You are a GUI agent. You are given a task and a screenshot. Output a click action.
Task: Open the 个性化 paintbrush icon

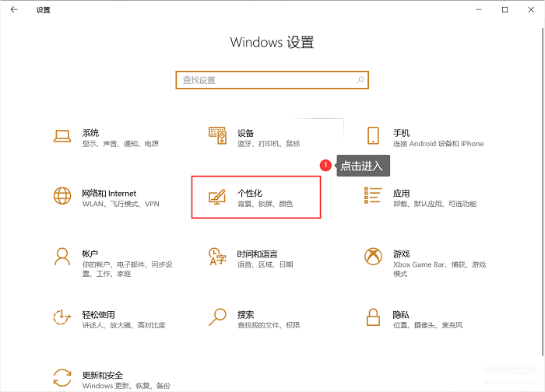217,197
